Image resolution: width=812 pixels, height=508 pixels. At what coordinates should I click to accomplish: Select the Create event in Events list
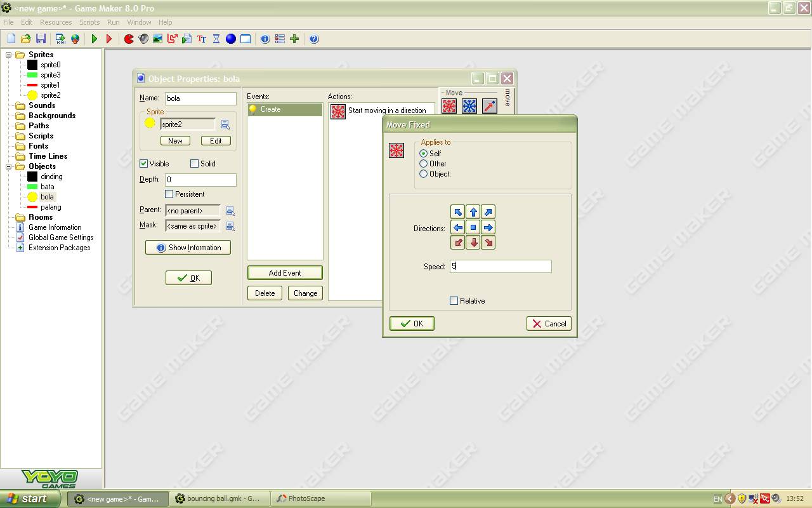coord(285,110)
